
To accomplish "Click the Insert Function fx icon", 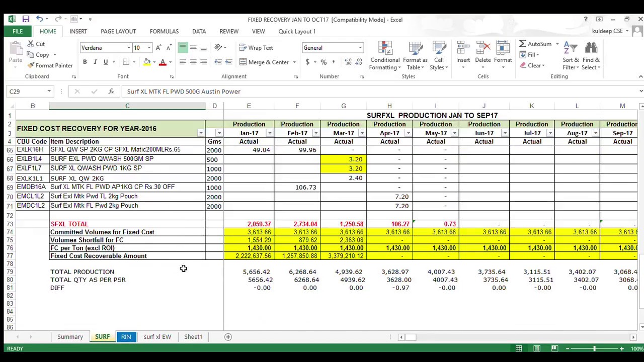I will 111,92.
